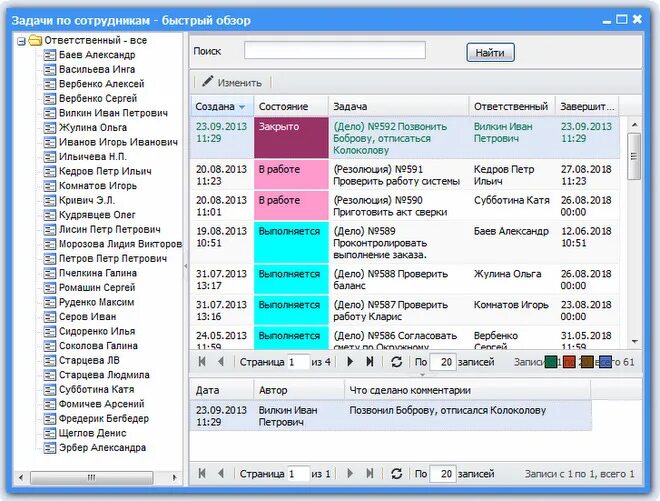Click records-per-page field in tasks grid
The image size is (660, 501).
point(442,362)
